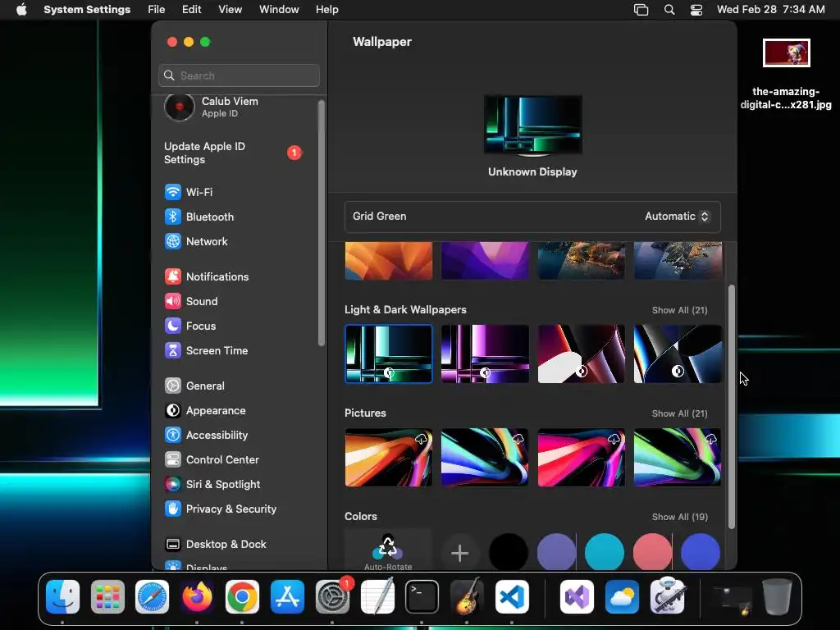
Task: Open the Automatic appearance dropdown
Action: click(677, 216)
